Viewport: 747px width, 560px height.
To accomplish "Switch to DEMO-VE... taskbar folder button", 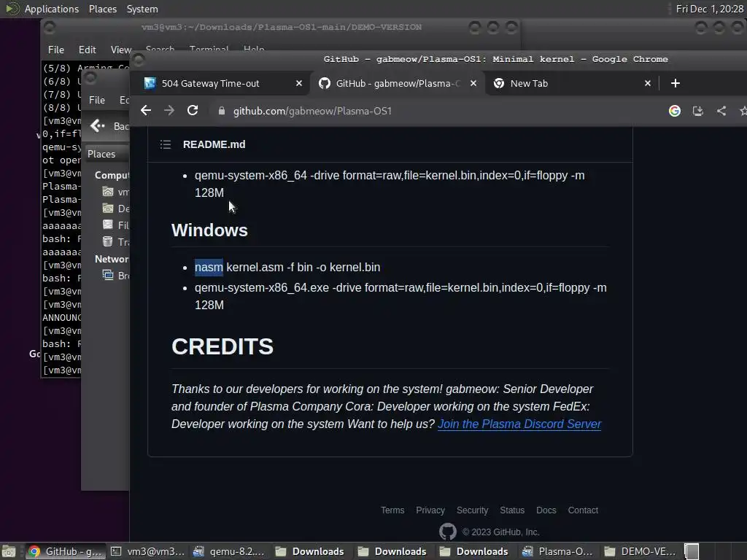I will click(x=640, y=551).
